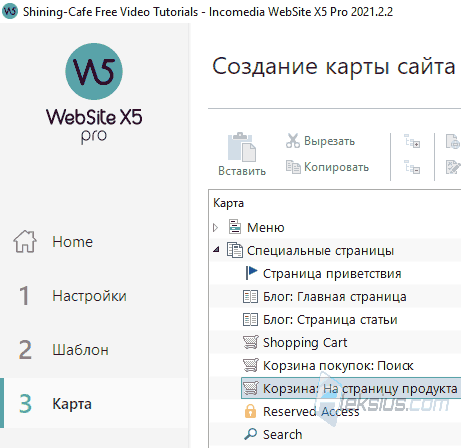Click the step number 3 in the sidebar
The width and height of the screenshot is (461, 448).
click(x=25, y=404)
